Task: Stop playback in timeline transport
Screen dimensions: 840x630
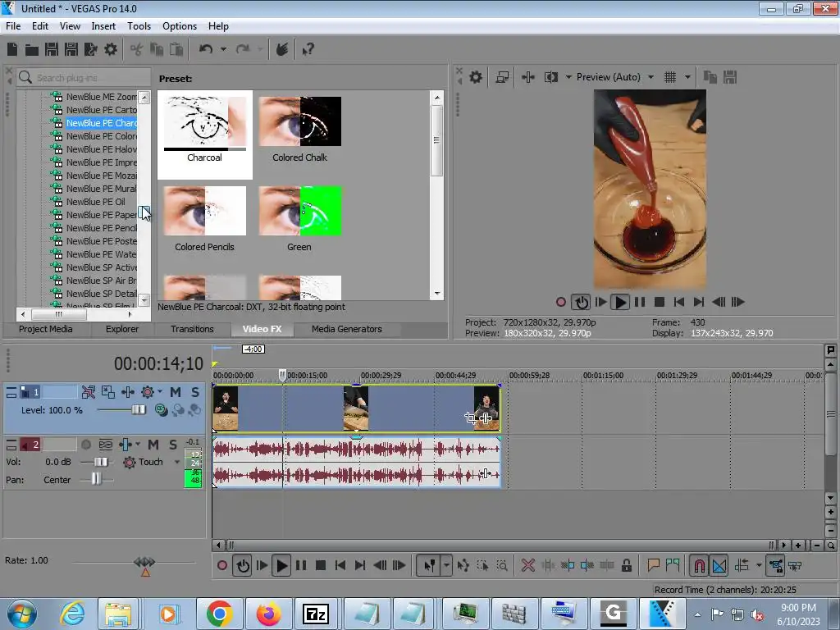Action: 321,566
